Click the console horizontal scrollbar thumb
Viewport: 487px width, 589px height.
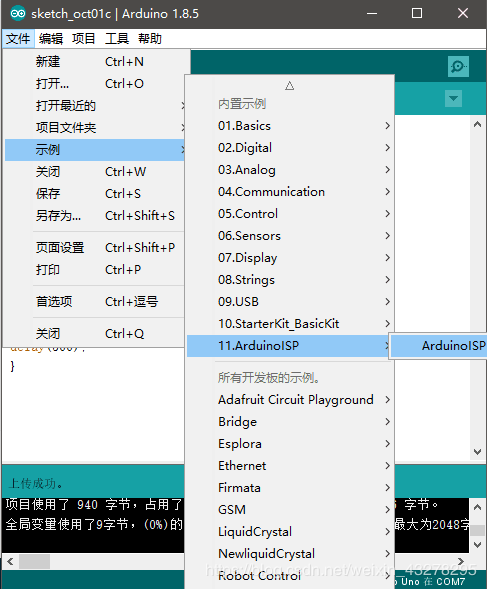pos(35,562)
